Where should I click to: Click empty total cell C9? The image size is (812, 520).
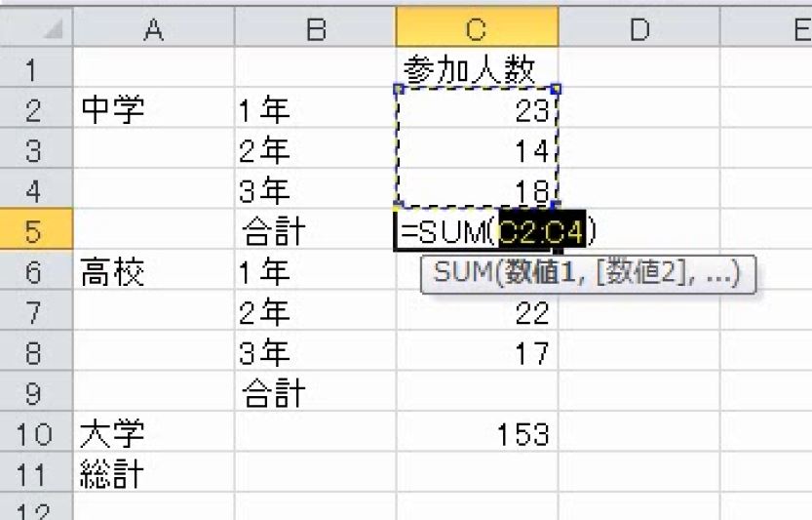point(477,391)
